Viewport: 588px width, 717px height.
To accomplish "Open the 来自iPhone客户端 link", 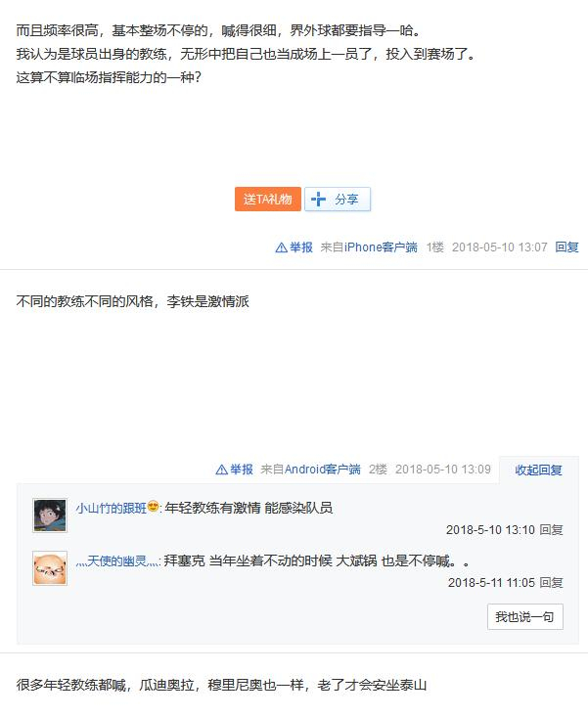I will (369, 247).
